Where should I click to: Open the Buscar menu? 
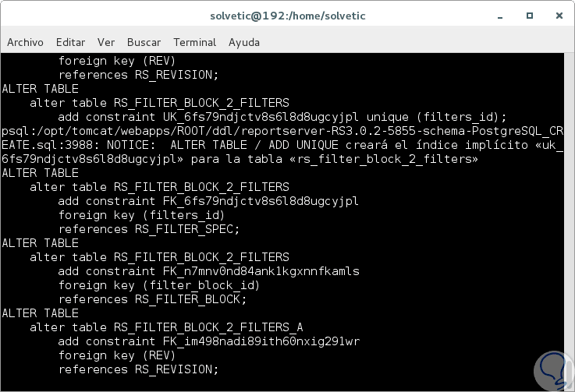click(144, 42)
